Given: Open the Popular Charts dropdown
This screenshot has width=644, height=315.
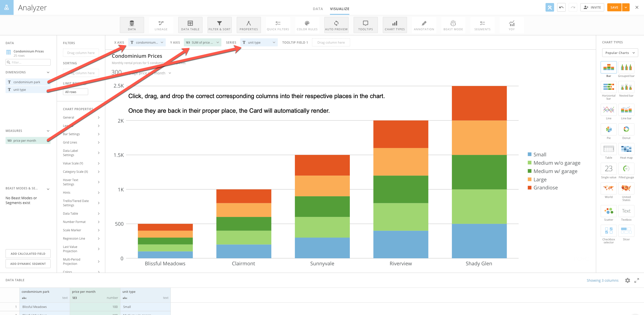Looking at the screenshot, I should pos(620,53).
